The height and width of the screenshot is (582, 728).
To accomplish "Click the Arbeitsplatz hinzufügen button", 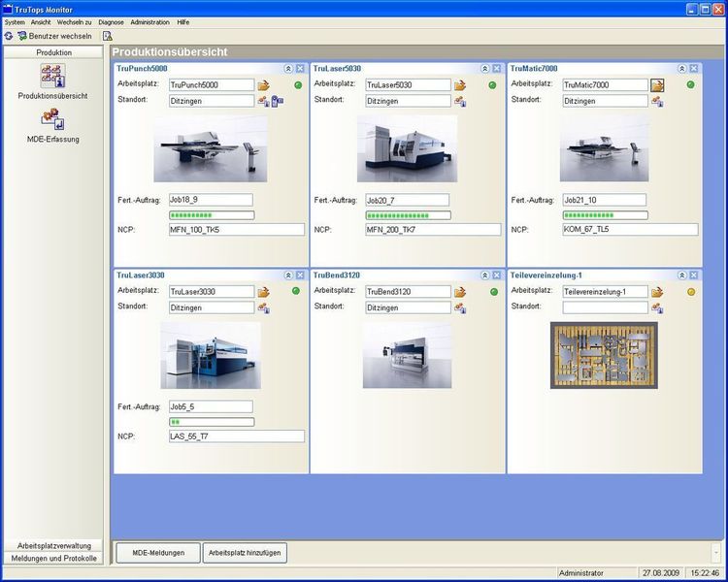I will point(245,553).
